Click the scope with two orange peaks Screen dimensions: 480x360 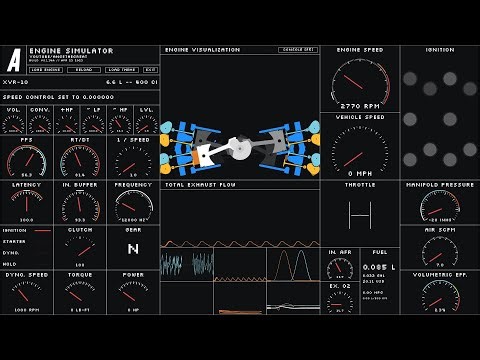[293, 264]
